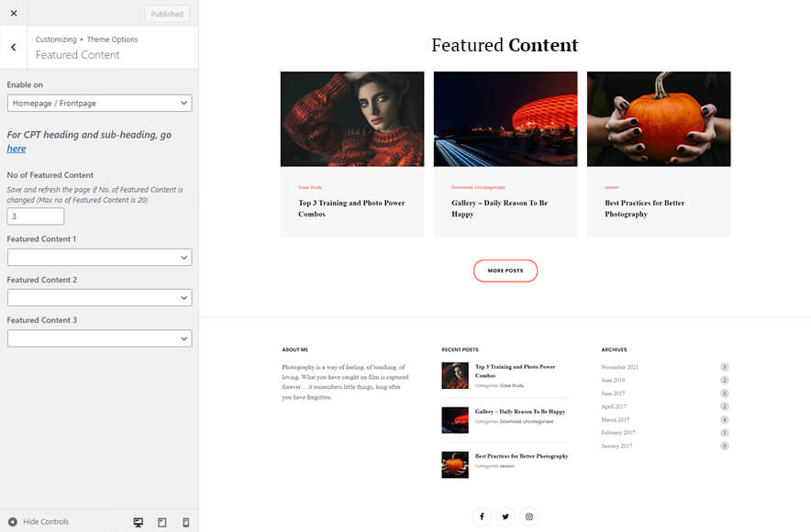811x532 pixels.
Task: Click the Lesson category label on third card
Action: (611, 187)
